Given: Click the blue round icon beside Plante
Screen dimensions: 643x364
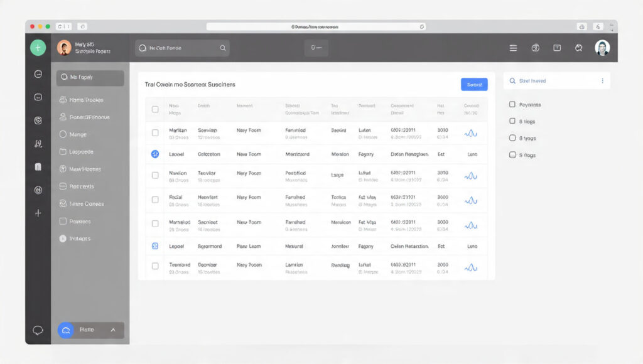Looking at the screenshot, I should pos(66,330).
